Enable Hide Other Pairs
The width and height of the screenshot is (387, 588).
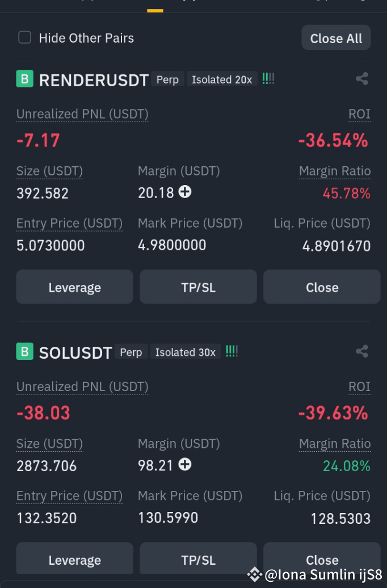click(24, 37)
